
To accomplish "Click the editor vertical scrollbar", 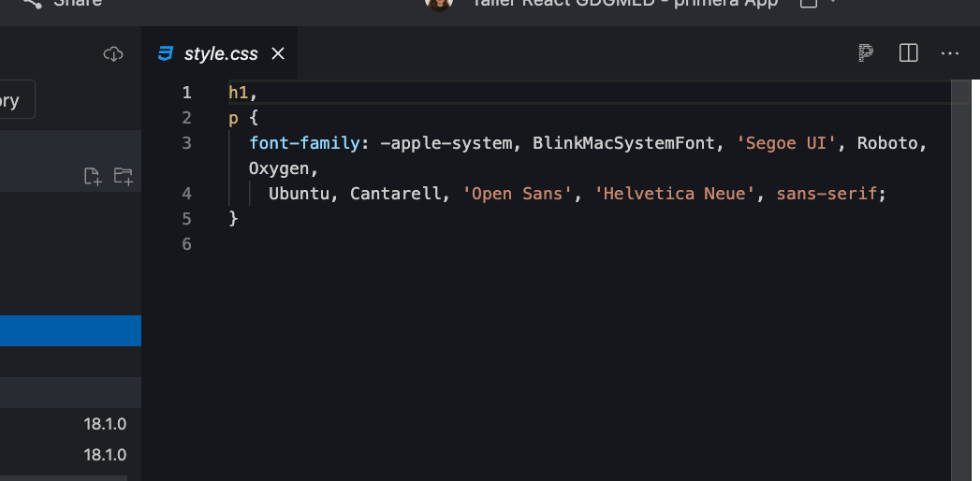I will click(960, 280).
